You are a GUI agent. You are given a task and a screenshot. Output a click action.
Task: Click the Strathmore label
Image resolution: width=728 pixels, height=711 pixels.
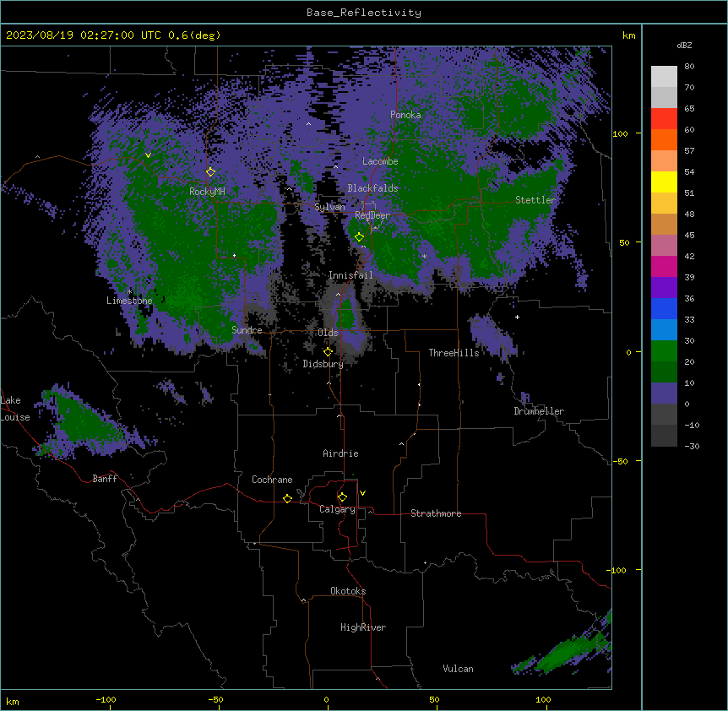(436, 513)
